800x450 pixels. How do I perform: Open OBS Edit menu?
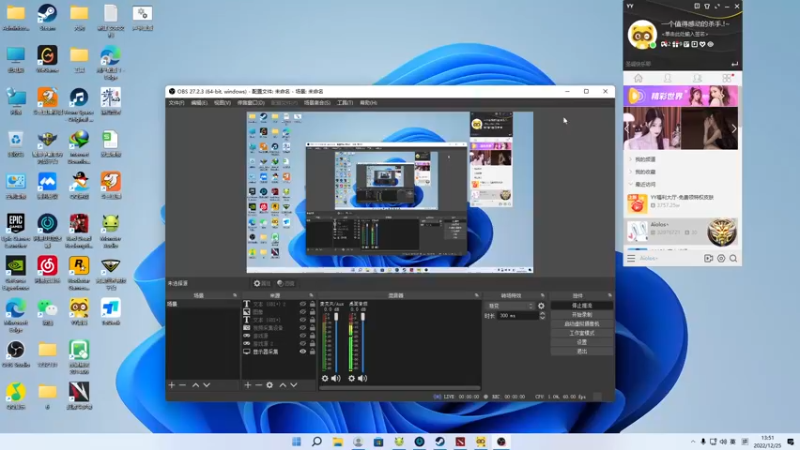click(199, 103)
